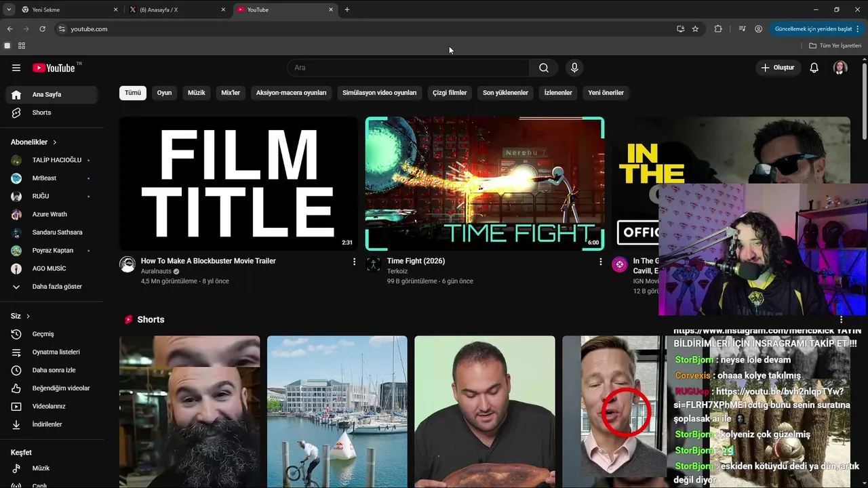The image size is (868, 488).
Task: Select the İzlenenler chip
Action: point(558,93)
